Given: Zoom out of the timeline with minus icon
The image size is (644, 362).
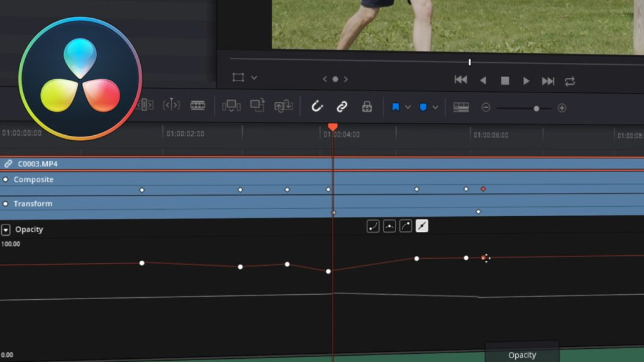Looking at the screenshot, I should (x=486, y=107).
